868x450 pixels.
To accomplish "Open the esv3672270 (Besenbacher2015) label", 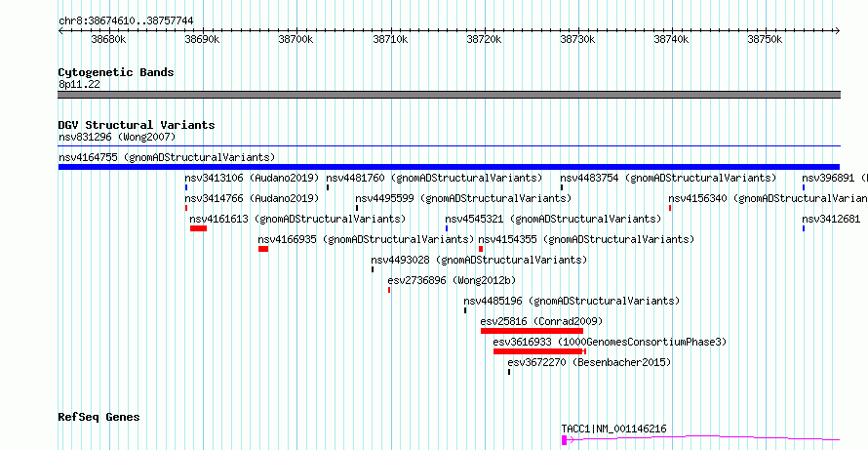I will (589, 362).
